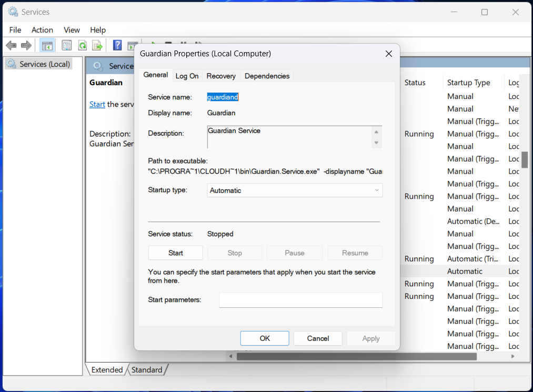This screenshot has width=533, height=392.
Task: Open the View menu
Action: [72, 30]
